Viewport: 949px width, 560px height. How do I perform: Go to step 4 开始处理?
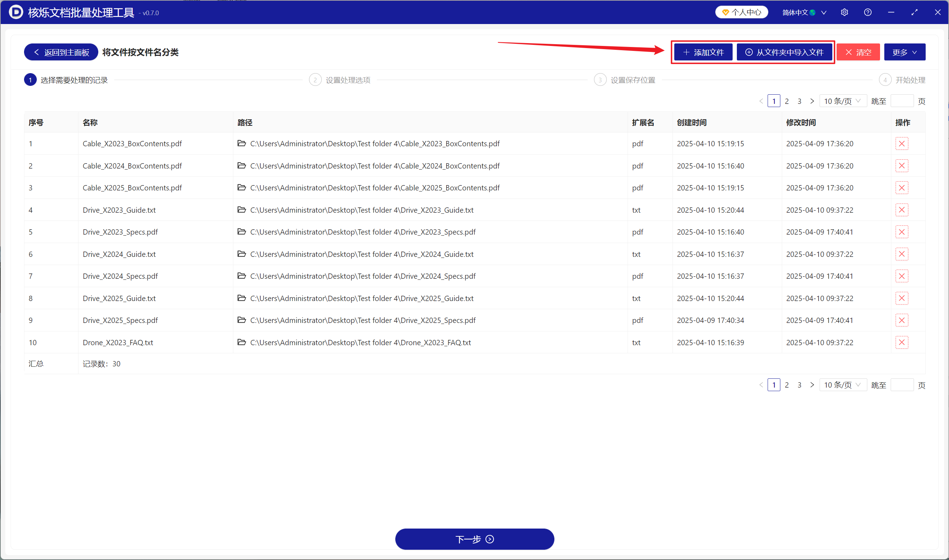click(x=902, y=80)
